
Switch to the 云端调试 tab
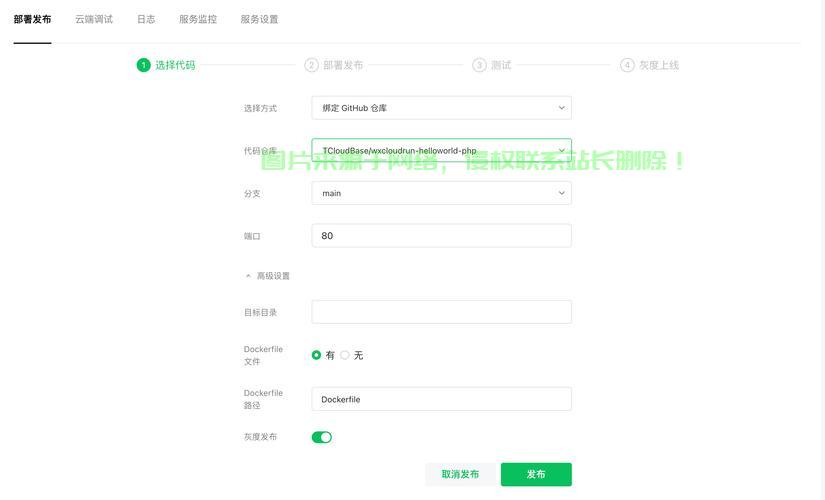coord(94,19)
